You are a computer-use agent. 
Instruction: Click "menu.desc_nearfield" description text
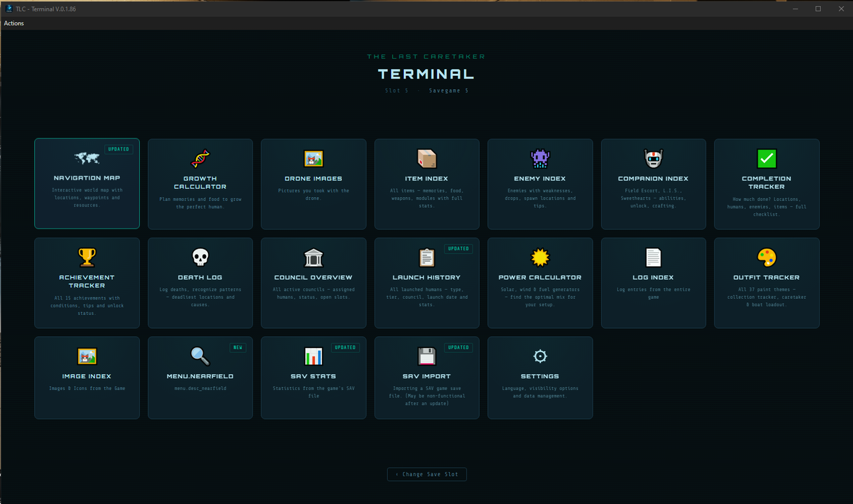pos(200,388)
